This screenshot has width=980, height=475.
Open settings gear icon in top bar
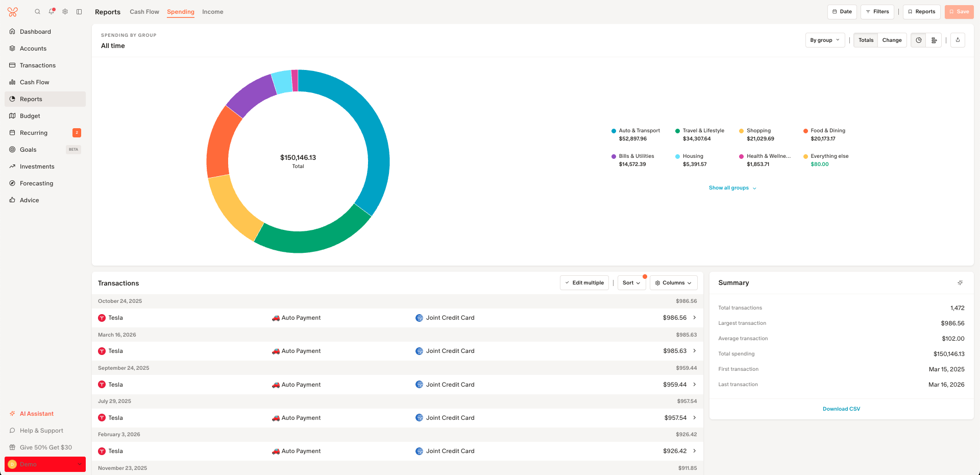click(65, 12)
